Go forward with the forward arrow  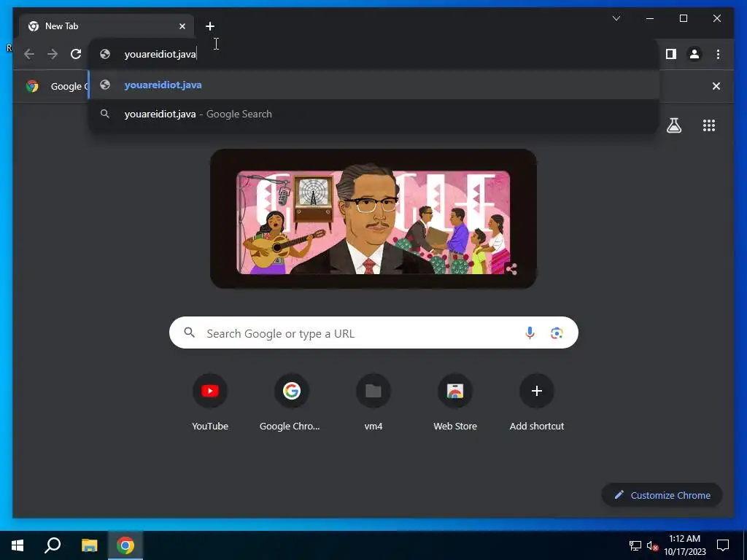pyautogui.click(x=53, y=54)
